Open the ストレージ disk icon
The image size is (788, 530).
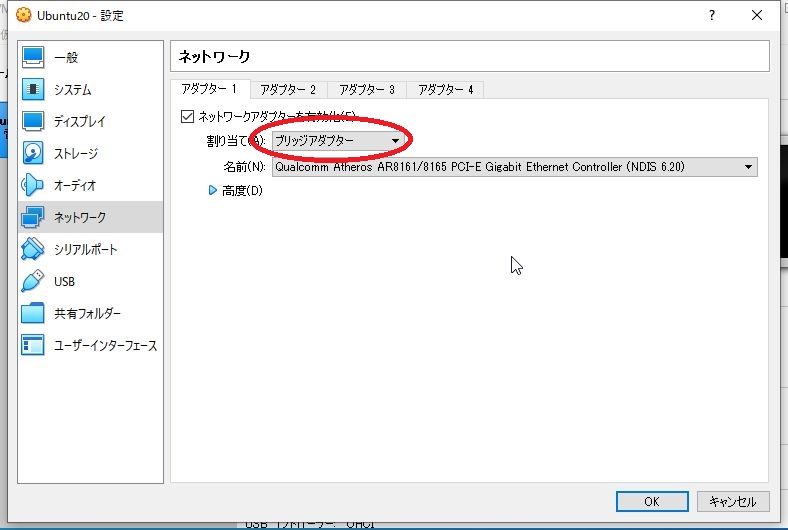pos(33,153)
